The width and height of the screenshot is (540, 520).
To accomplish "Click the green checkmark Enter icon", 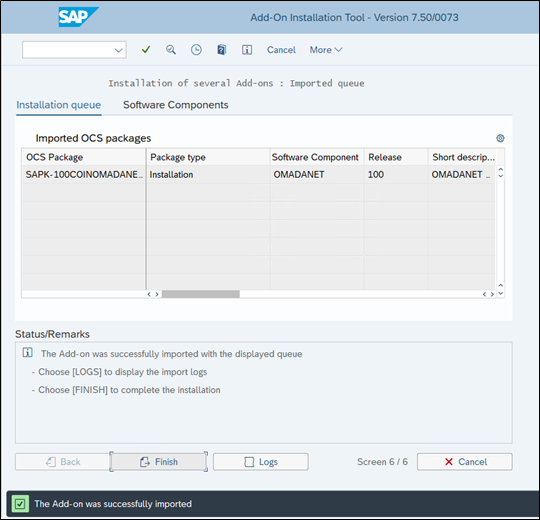I will tap(146, 50).
